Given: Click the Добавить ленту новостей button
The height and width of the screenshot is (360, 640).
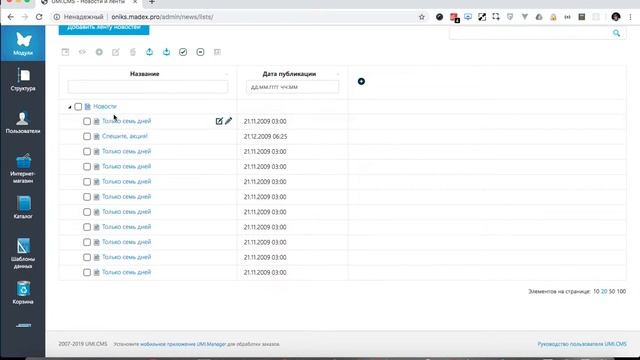Looking at the screenshot, I should pyautogui.click(x=104, y=29).
